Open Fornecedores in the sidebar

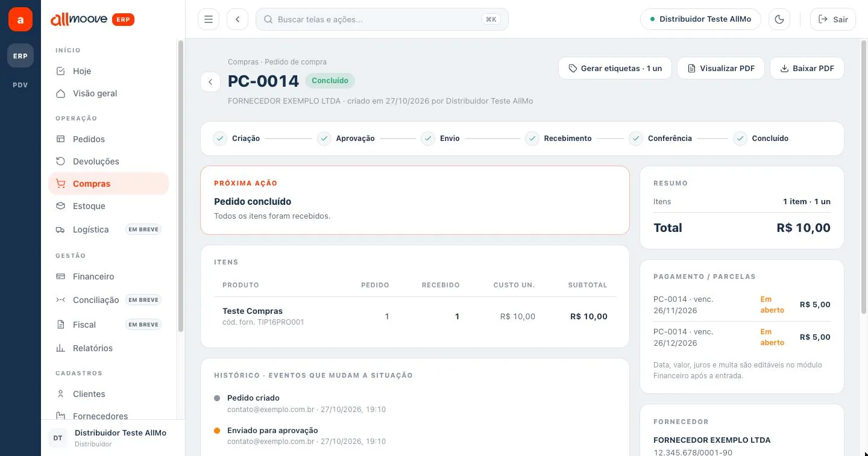point(108,413)
